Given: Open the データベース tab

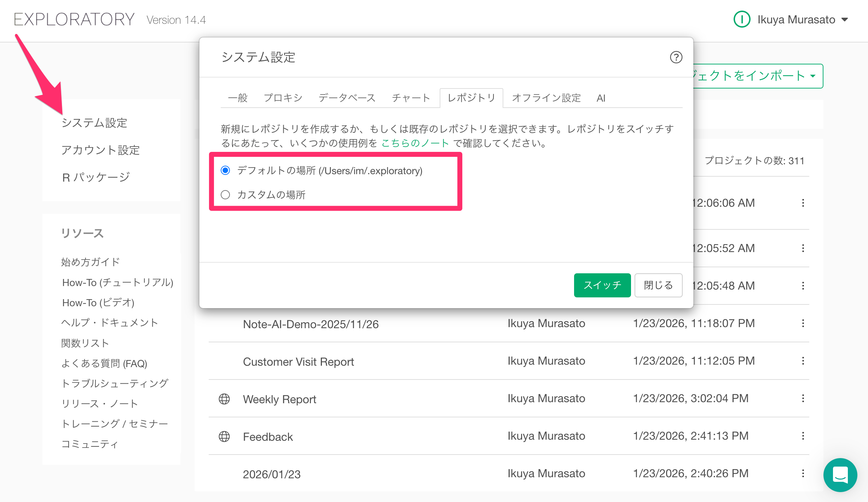Looking at the screenshot, I should tap(347, 98).
